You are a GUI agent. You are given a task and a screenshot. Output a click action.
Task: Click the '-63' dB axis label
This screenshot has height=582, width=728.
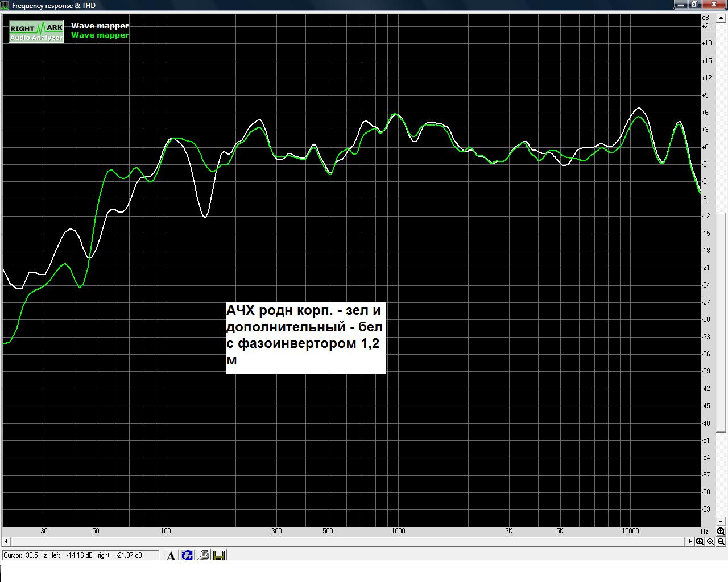click(706, 509)
